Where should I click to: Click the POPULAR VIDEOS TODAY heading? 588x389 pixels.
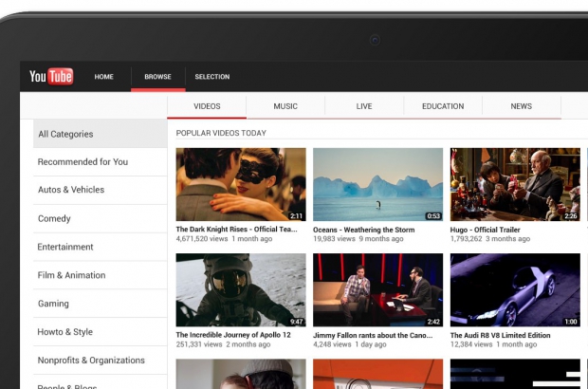click(x=221, y=133)
